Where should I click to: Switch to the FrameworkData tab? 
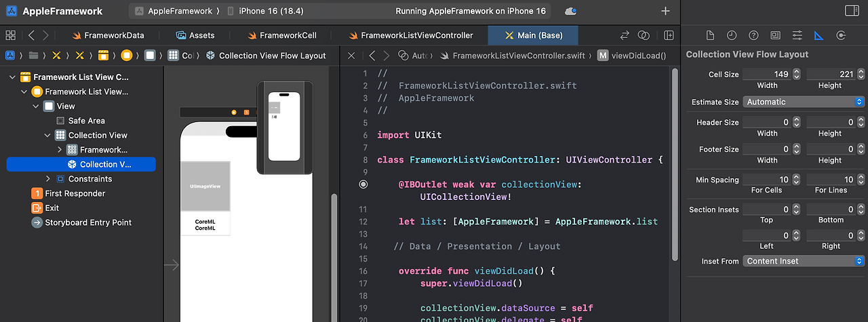[x=108, y=35]
